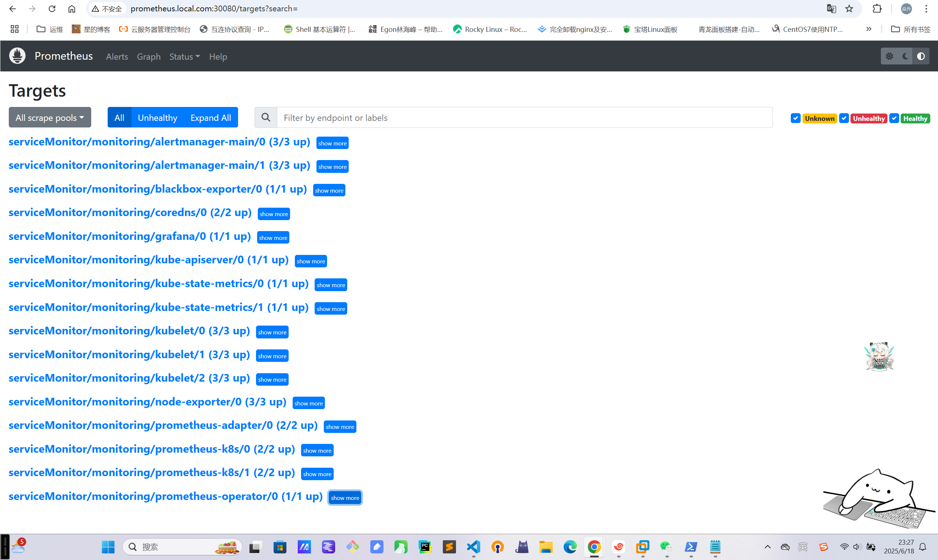Click the Filter by endpoint or labels field
938x560 pixels.
coord(525,117)
